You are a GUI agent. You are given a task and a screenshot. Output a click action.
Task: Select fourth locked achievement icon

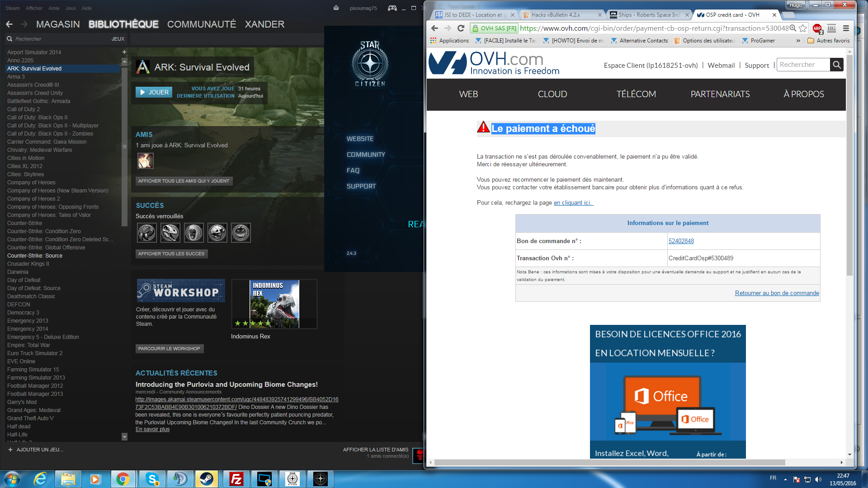(217, 233)
